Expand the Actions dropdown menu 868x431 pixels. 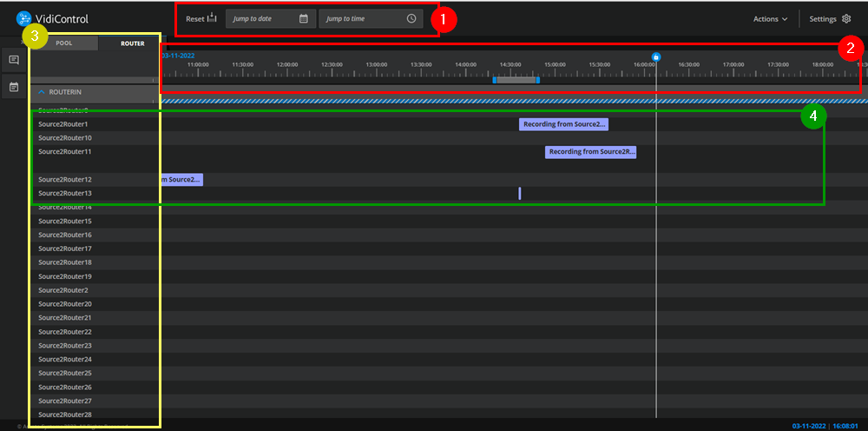[770, 18]
